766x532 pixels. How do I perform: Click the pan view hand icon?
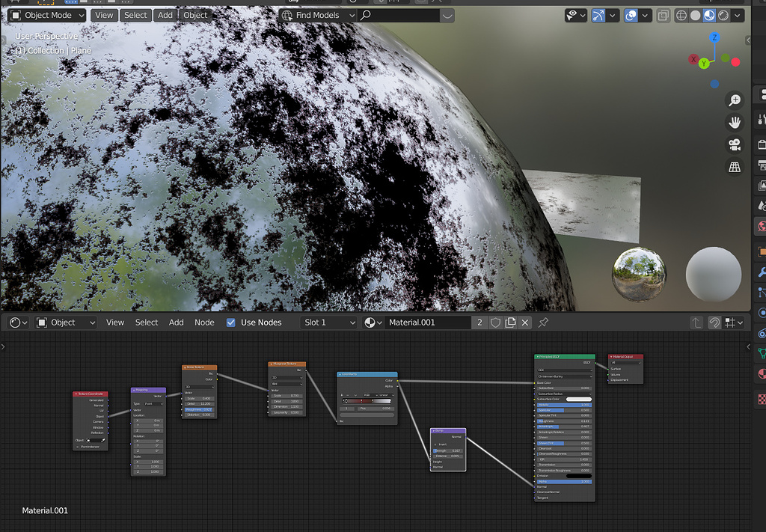tap(735, 122)
